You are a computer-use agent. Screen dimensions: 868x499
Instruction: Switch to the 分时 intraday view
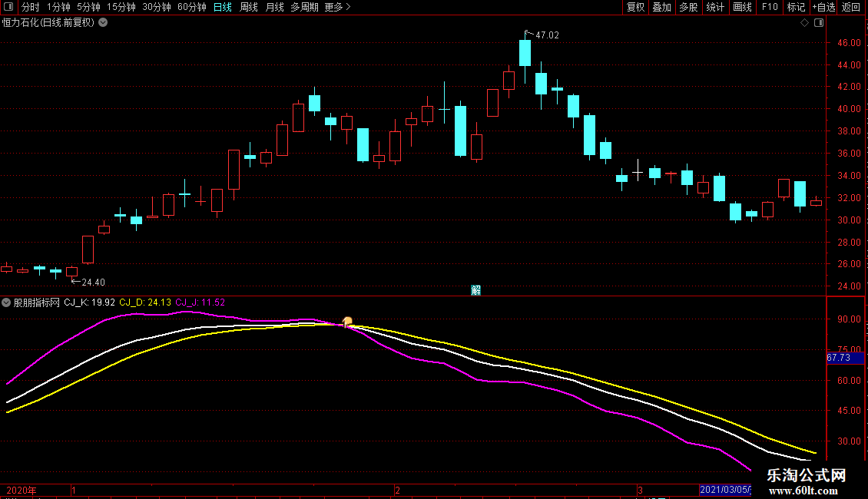pos(30,7)
